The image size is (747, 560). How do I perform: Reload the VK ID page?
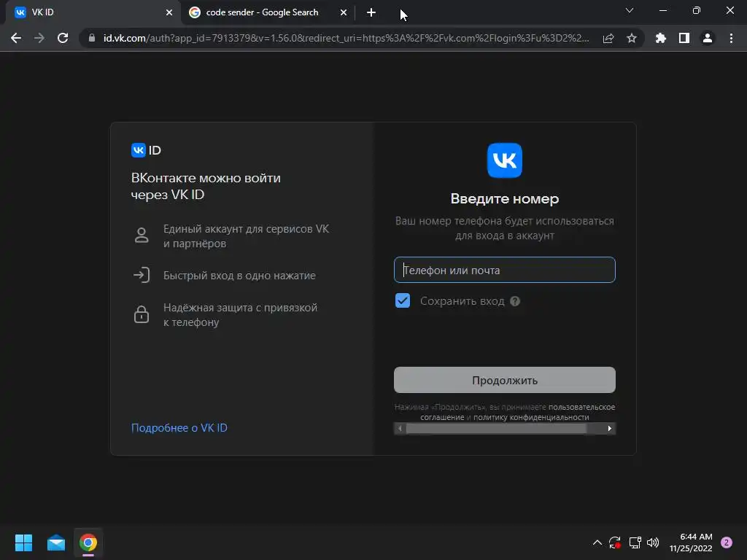(x=63, y=38)
